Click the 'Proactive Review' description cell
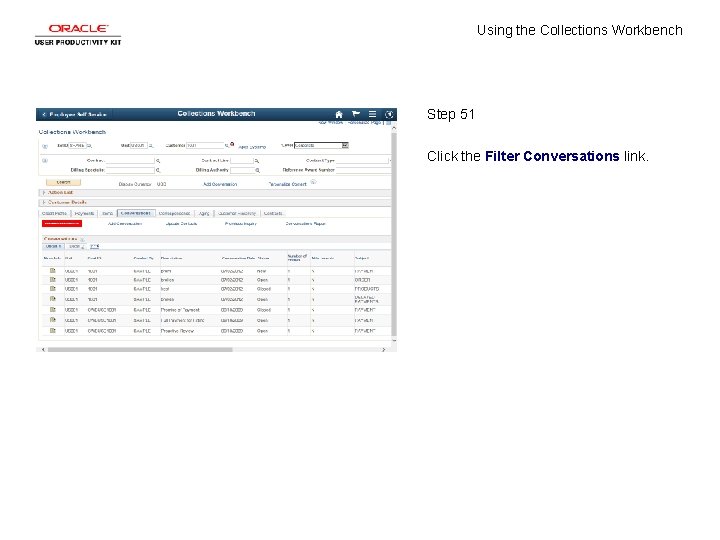The height and width of the screenshot is (540, 720). pyautogui.click(x=177, y=331)
